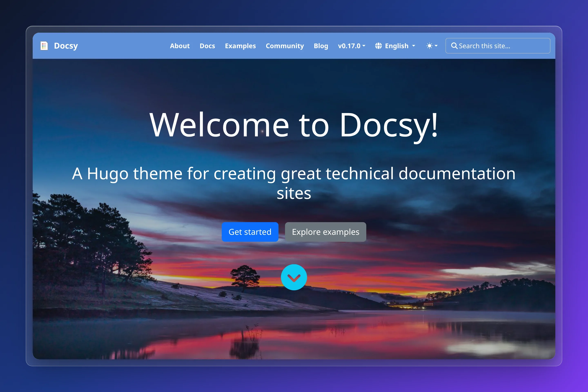Viewport: 588px width, 392px height.
Task: Click the Get started button
Action: click(x=250, y=232)
